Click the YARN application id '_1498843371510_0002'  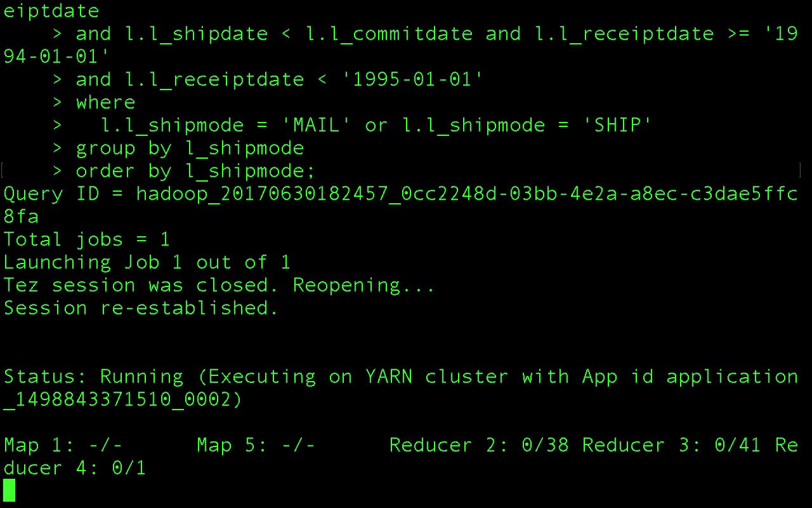pos(123,399)
